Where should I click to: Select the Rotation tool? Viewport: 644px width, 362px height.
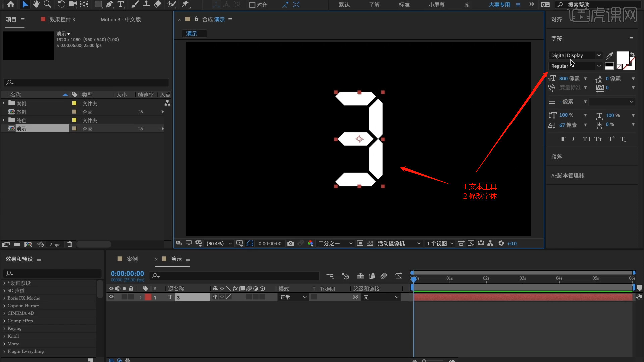click(61, 4)
